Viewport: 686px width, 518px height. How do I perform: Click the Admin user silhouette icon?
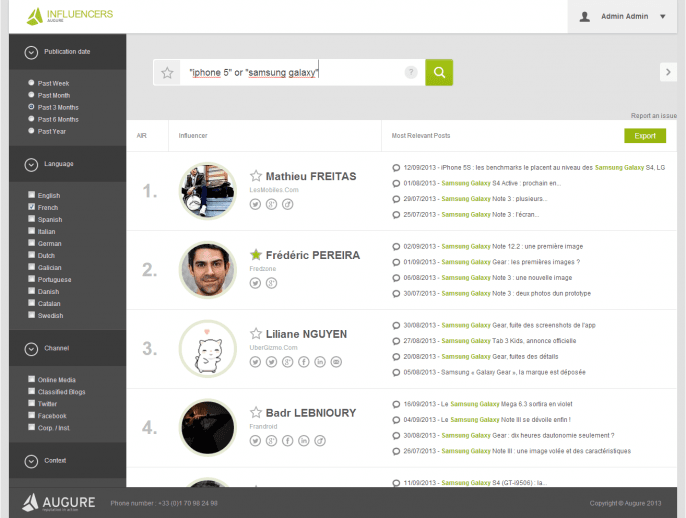coord(584,17)
